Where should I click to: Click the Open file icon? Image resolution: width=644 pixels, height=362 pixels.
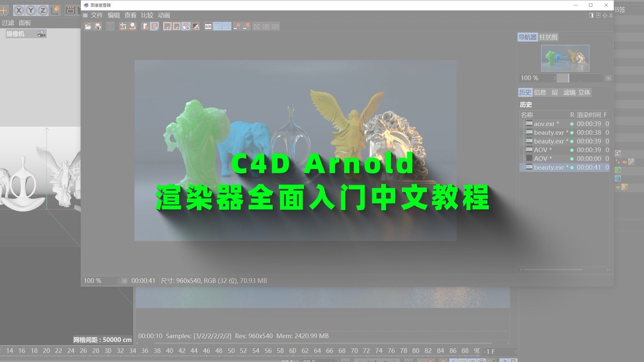tap(88, 26)
